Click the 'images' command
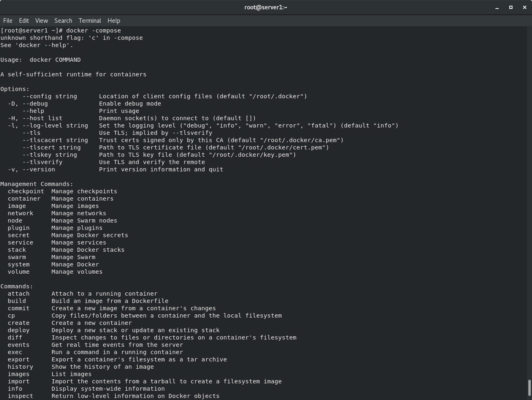 click(19, 374)
